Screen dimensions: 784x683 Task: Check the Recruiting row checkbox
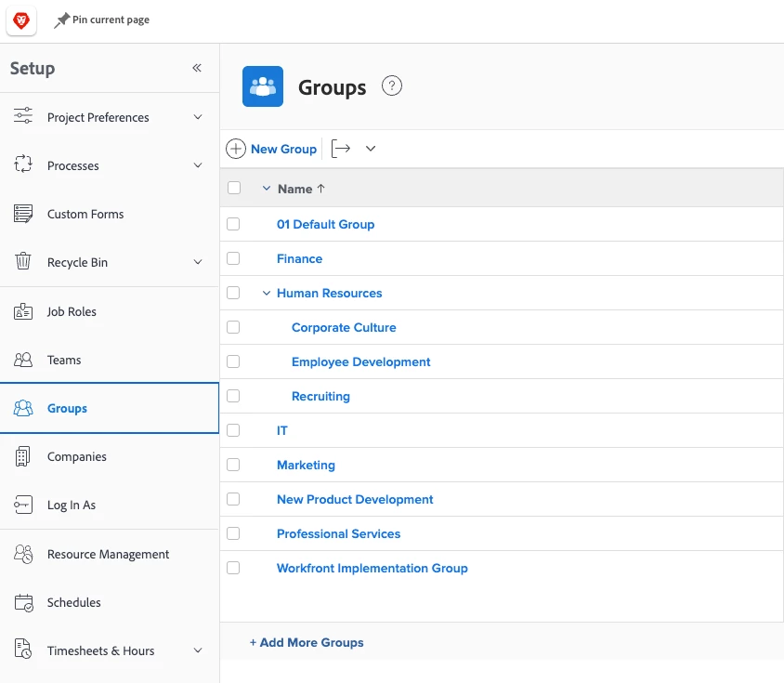click(233, 396)
